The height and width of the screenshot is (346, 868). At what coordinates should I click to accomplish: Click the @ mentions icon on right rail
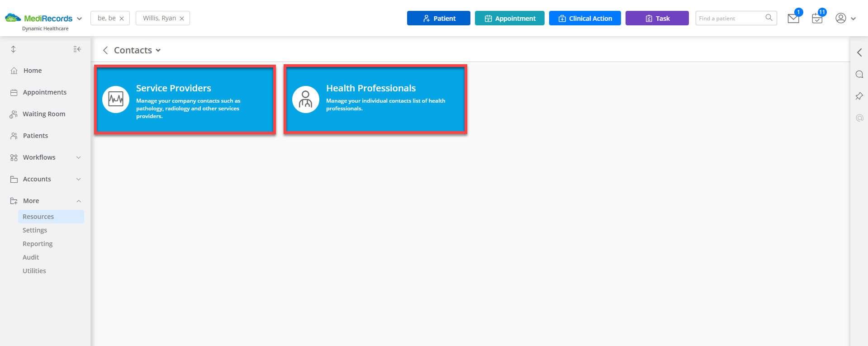(859, 118)
